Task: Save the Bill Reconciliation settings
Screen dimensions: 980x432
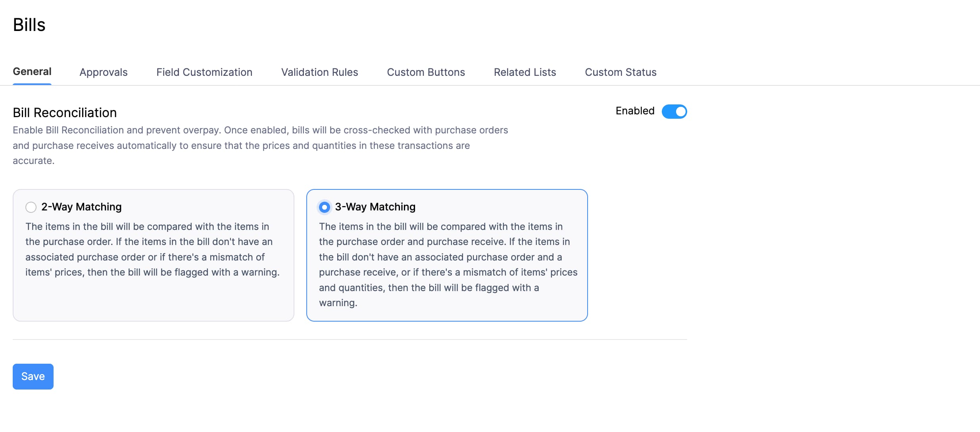Action: (33, 376)
